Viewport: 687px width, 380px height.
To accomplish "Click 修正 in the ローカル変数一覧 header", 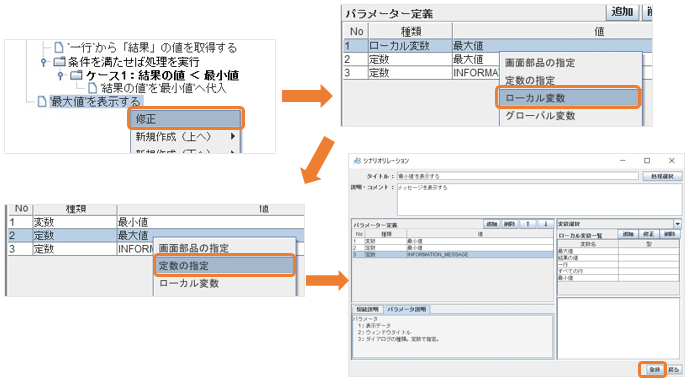I will tap(648, 234).
